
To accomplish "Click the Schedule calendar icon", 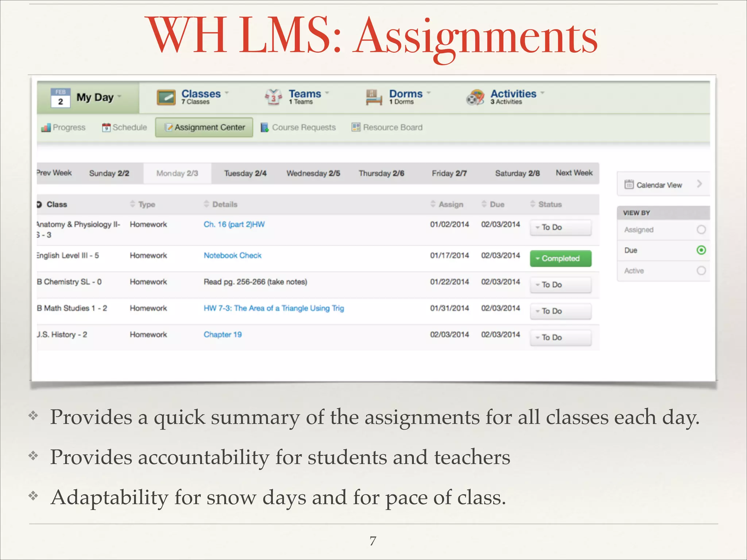I will click(x=106, y=127).
